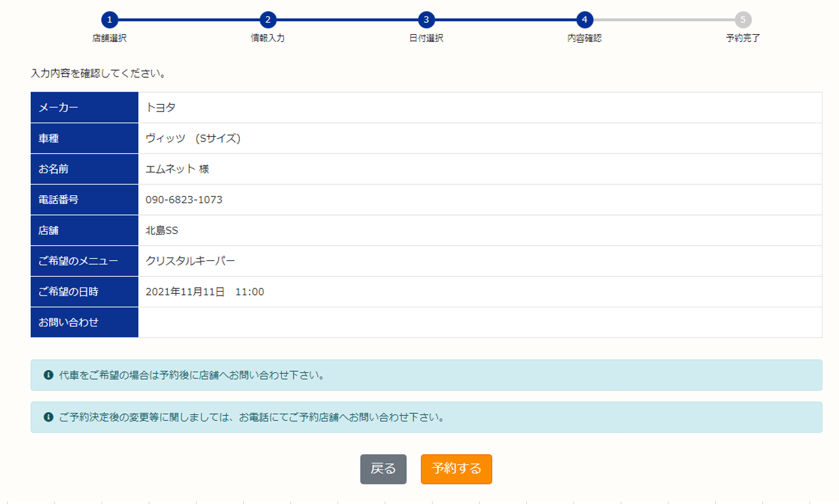
Task: Click the 北島SS store value
Action: 163,231
